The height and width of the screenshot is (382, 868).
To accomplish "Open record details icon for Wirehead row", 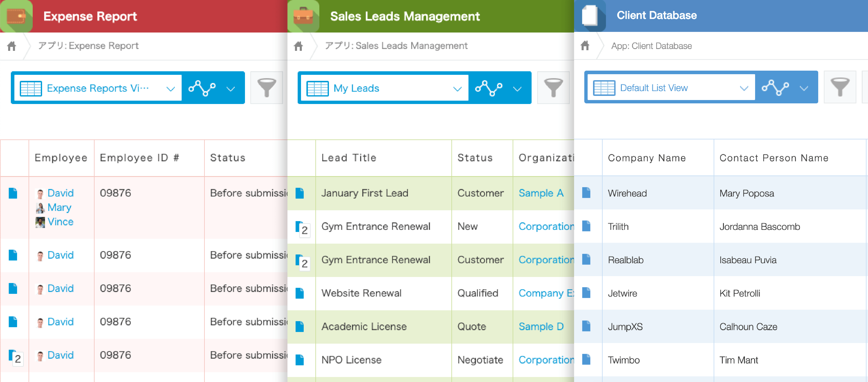I will pyautogui.click(x=586, y=193).
